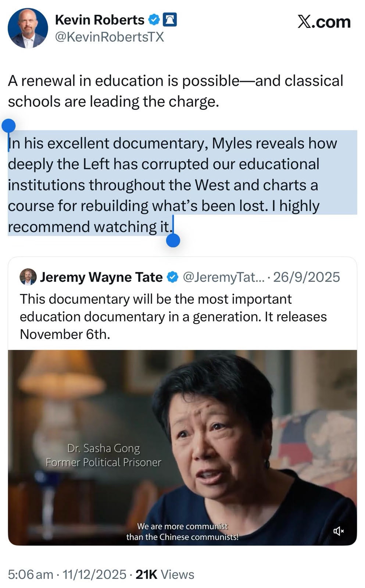The image size is (365, 588).
Task: Open the 21K Views count
Action: (x=165, y=574)
